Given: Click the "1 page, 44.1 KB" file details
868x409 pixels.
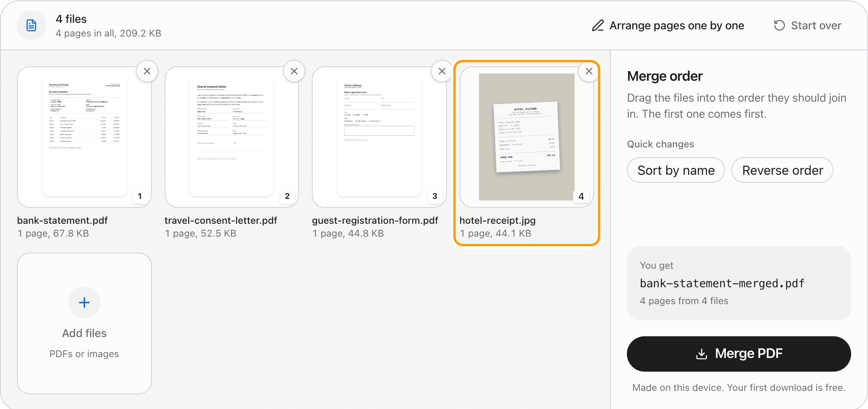Looking at the screenshot, I should (495, 233).
